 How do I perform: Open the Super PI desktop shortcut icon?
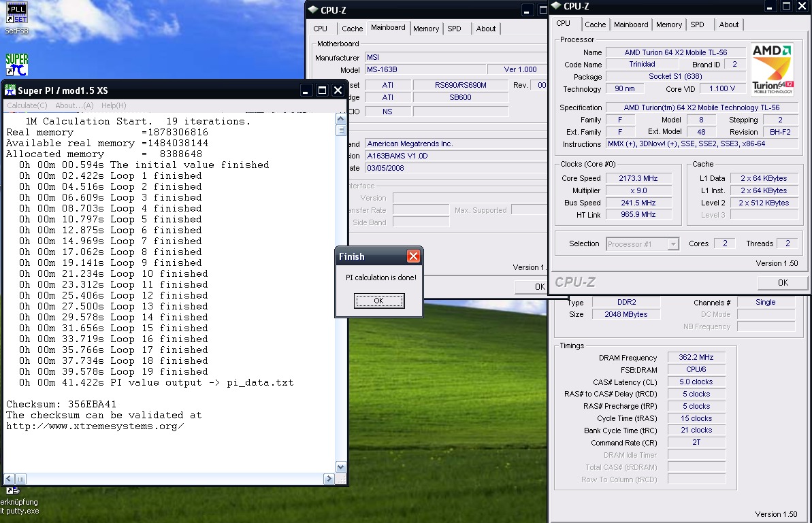point(16,64)
